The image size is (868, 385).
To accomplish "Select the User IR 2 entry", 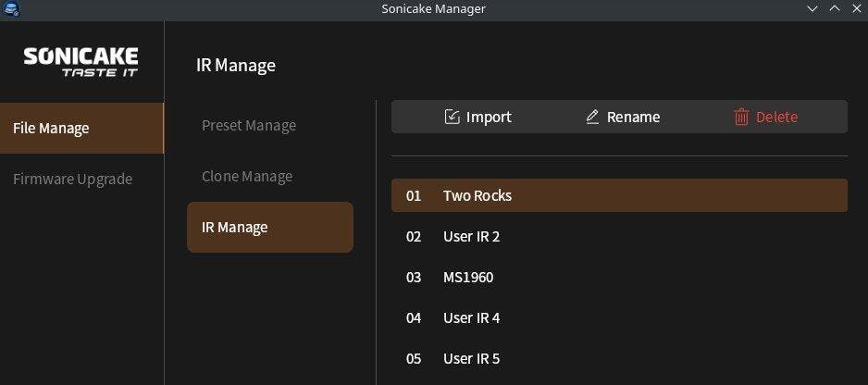I will click(618, 236).
